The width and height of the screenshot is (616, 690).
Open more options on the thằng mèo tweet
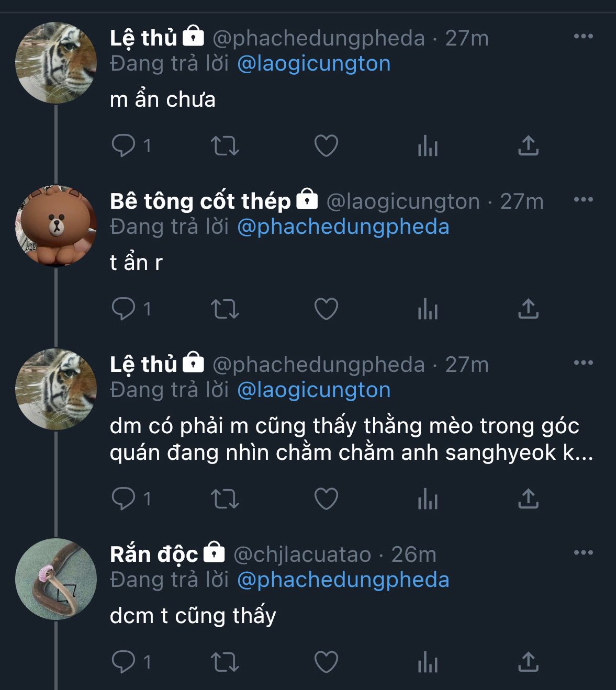583,363
